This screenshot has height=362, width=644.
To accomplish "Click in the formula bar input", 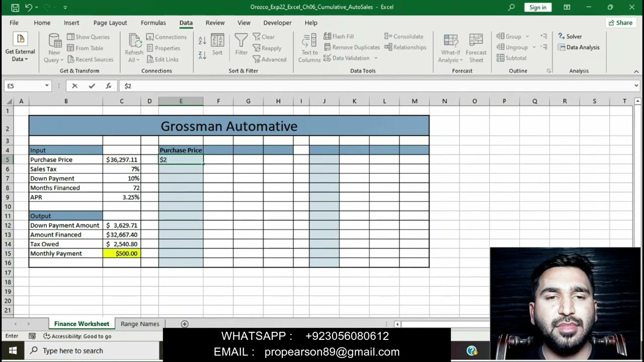I will [375, 86].
